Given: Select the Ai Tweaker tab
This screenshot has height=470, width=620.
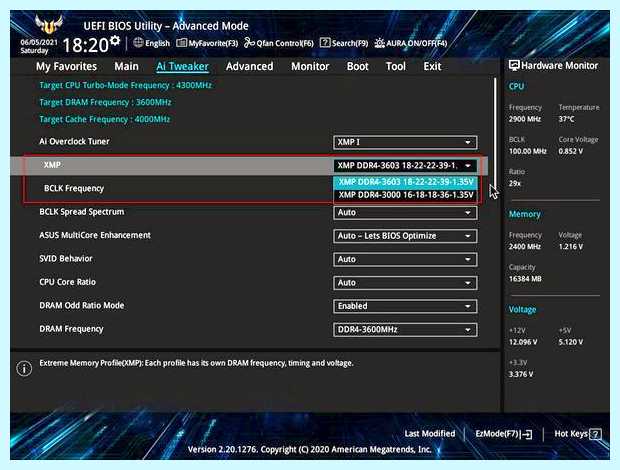Looking at the screenshot, I should (182, 66).
